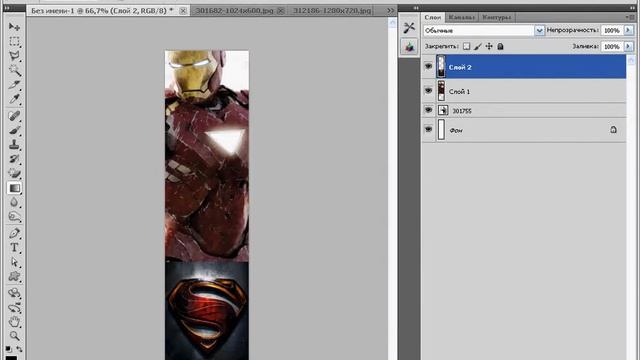Select the Фон background layer
This screenshot has width=640, height=360.
click(524, 130)
